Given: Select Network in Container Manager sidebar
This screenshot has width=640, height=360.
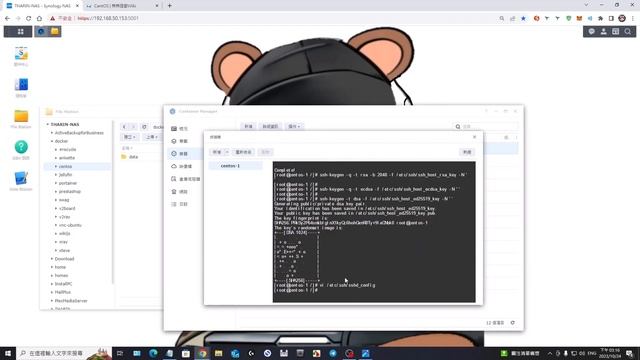Looking at the screenshot, I should coord(180,192).
